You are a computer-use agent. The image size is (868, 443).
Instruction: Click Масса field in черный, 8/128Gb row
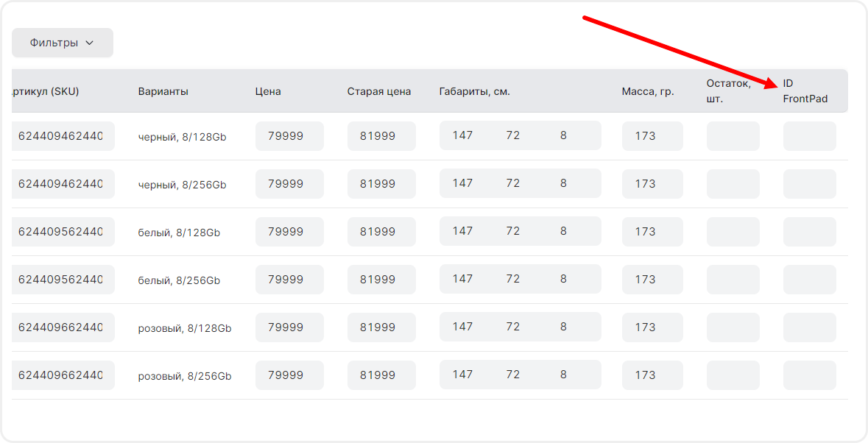[x=652, y=136]
